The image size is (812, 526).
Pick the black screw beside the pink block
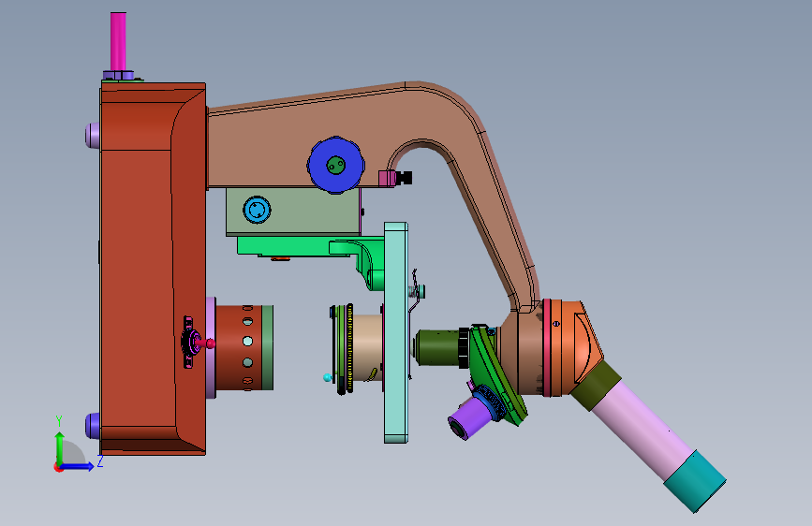405,178
